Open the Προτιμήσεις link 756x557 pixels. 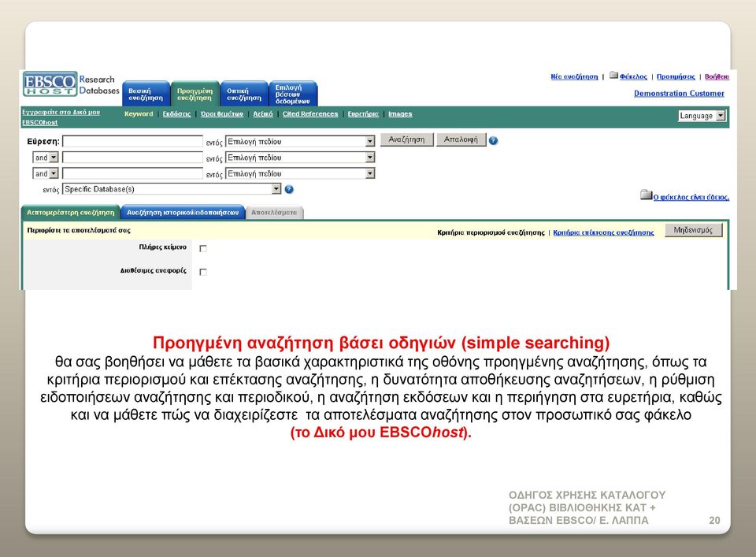676,76
